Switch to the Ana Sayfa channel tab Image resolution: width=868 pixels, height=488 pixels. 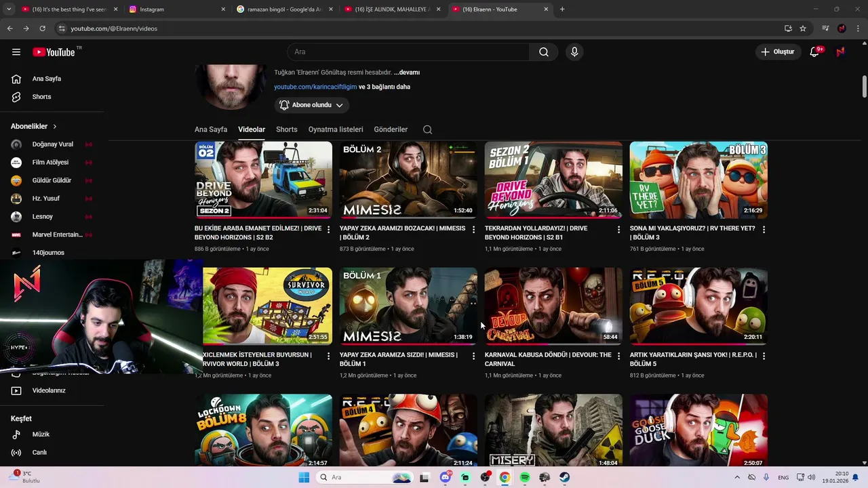(x=211, y=129)
